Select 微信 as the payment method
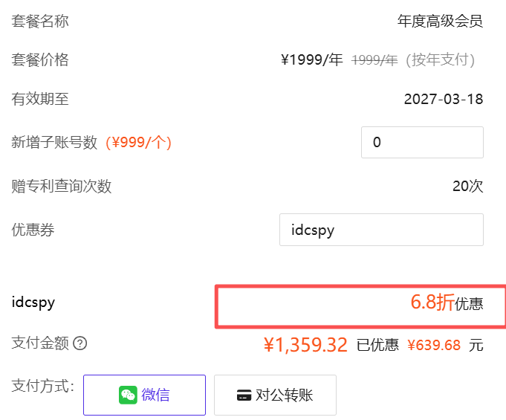Screen dimensions: 506x420 144,395
